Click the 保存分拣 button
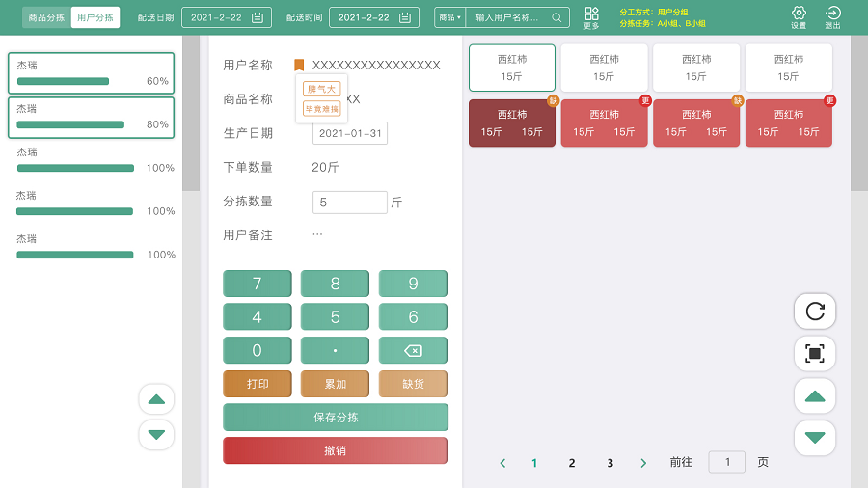 pos(336,418)
